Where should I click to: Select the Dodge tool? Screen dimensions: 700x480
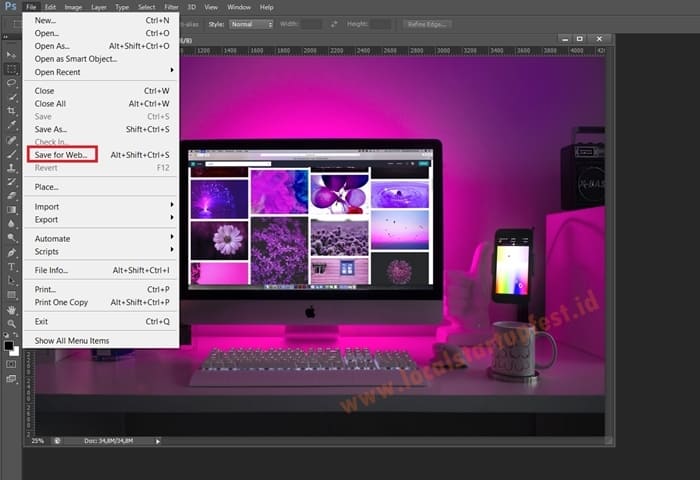click(11, 238)
